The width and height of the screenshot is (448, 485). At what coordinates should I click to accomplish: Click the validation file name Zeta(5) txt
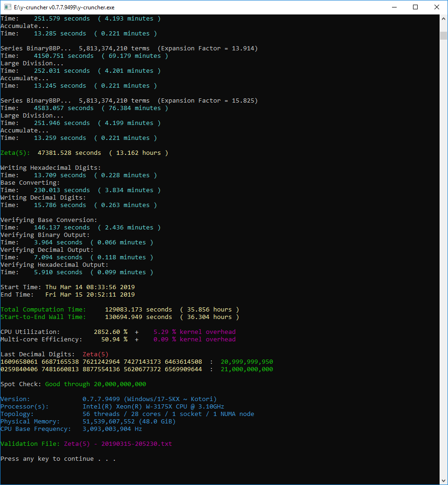coord(118,444)
